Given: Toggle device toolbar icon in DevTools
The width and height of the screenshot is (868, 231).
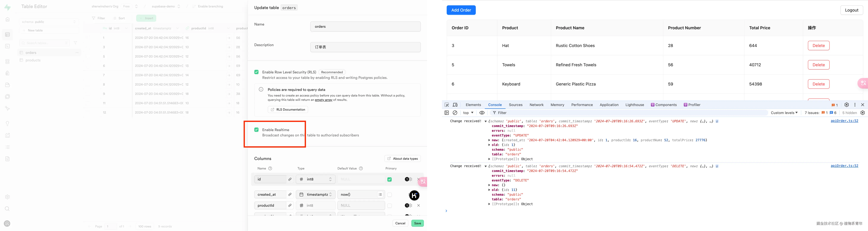Looking at the screenshot, I should [x=455, y=105].
